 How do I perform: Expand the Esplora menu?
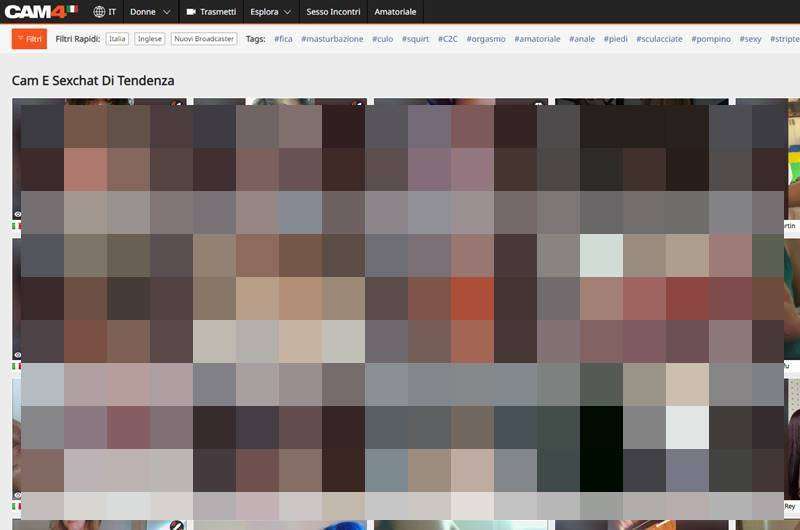coord(270,12)
